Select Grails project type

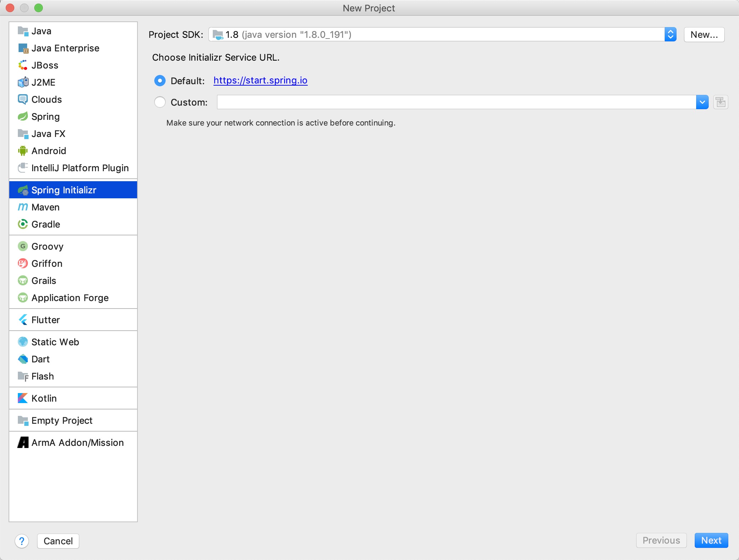(73, 281)
